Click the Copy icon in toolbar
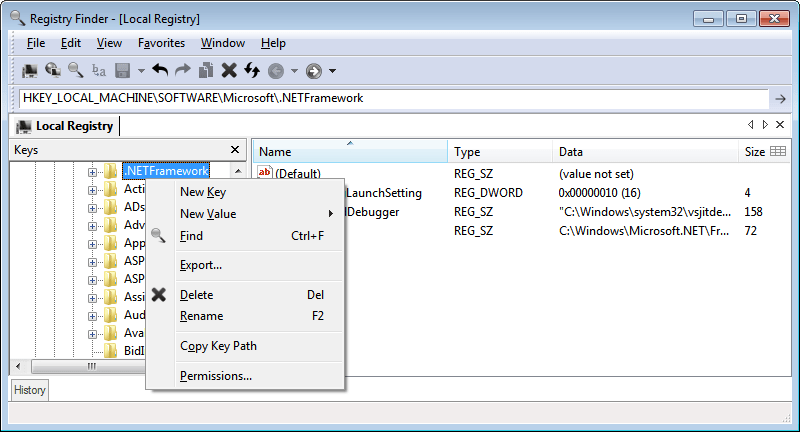This screenshot has height=432, width=800. click(x=206, y=70)
